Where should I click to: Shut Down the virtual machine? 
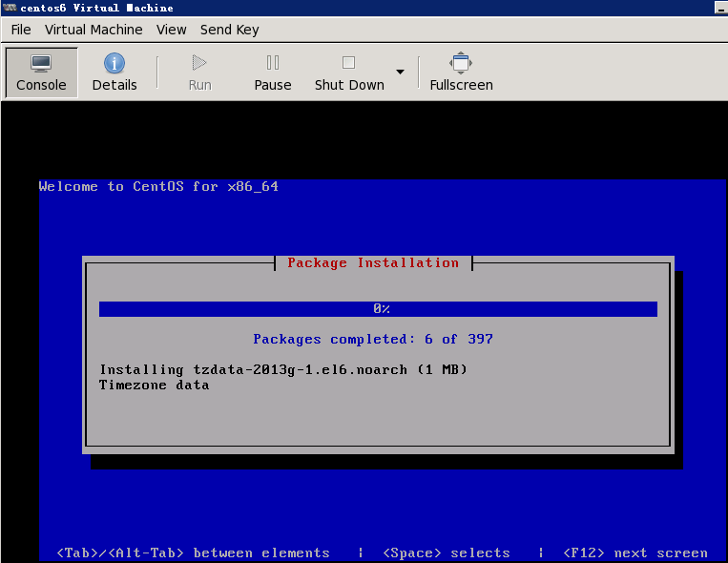pyautogui.click(x=349, y=73)
